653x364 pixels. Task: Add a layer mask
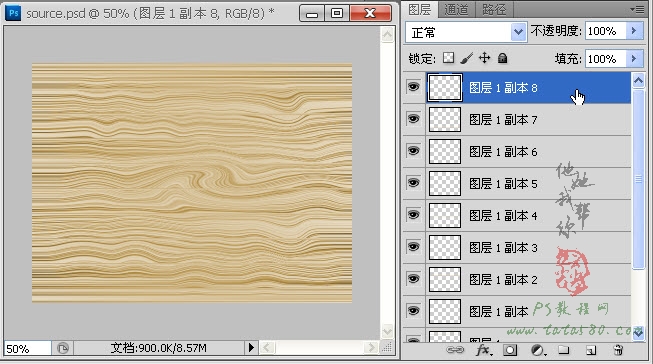pyautogui.click(x=510, y=350)
